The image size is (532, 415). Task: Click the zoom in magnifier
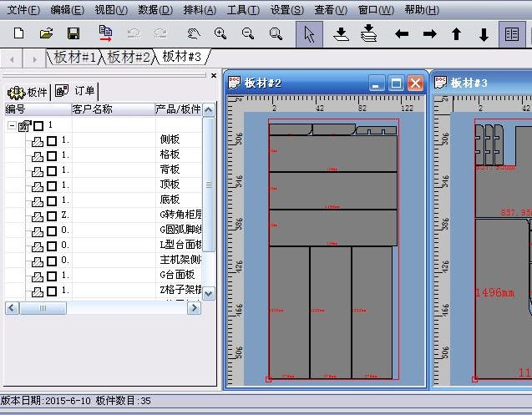click(x=220, y=34)
